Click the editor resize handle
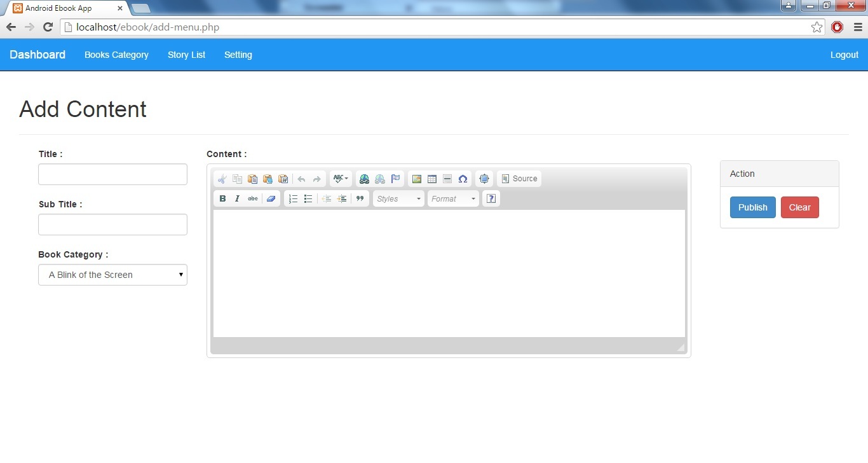 tap(681, 347)
